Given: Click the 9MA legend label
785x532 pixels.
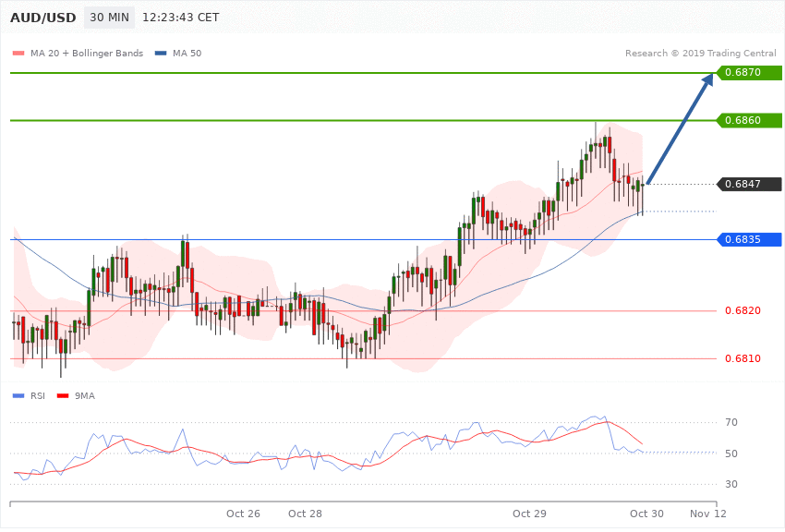Looking at the screenshot, I should coord(85,396).
